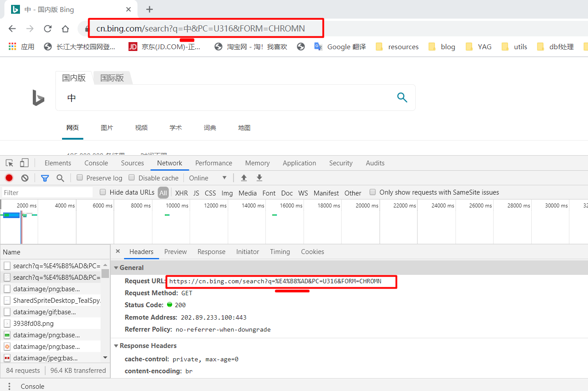
Task: Click the Remote Address value 202.89.233.100:443
Action: [x=214, y=317]
